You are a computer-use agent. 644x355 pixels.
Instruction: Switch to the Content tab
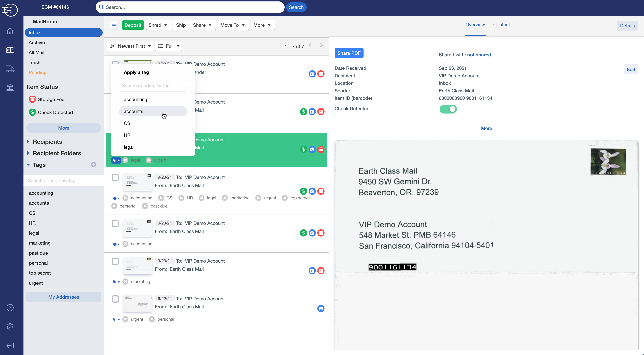tap(501, 25)
